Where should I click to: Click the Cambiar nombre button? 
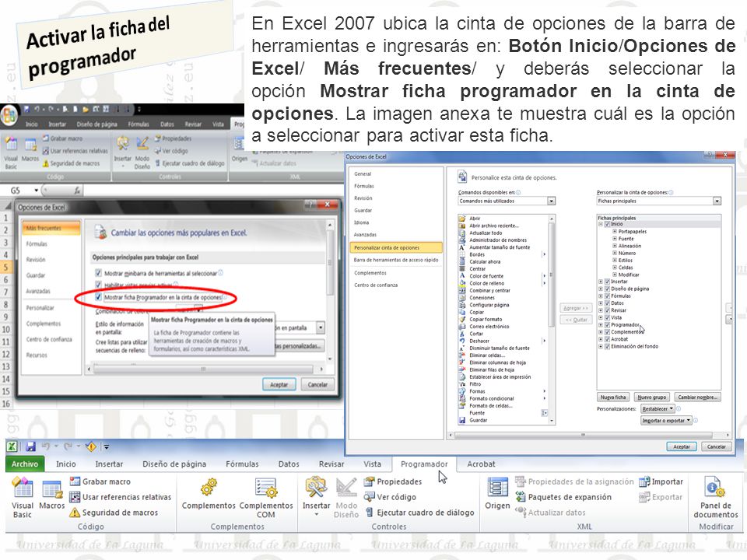[x=697, y=397]
